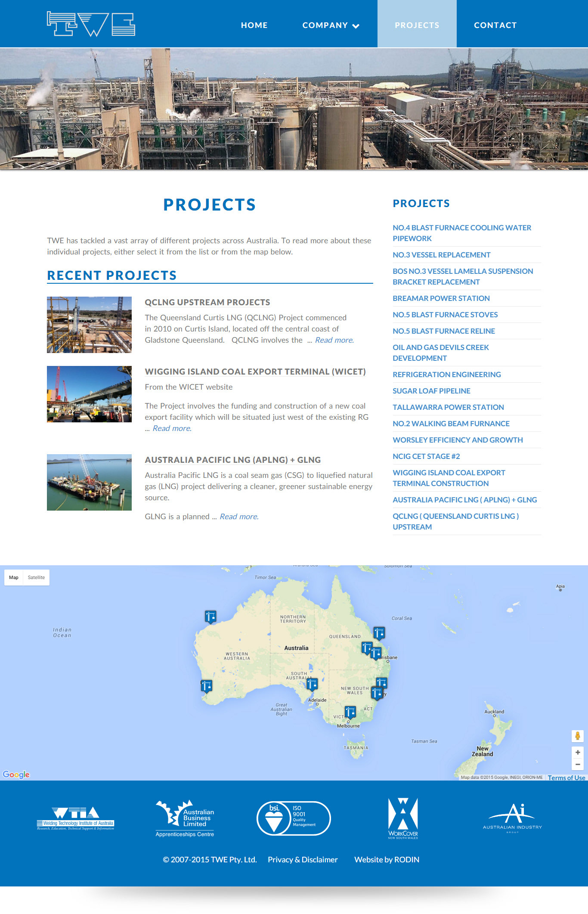Open Australia Pacific LNG sidebar link
Image resolution: width=588 pixels, height=914 pixels.
[465, 500]
